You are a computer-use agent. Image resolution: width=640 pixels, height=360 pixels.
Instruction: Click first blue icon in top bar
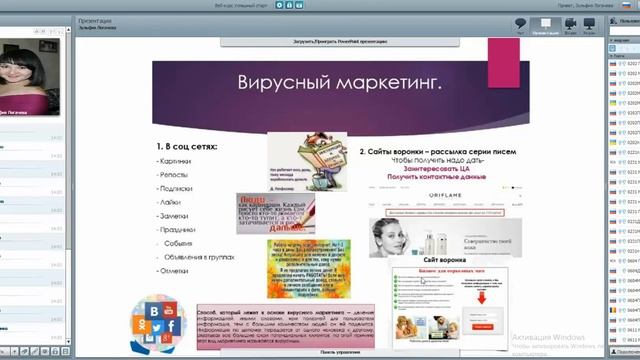tap(279, 5)
